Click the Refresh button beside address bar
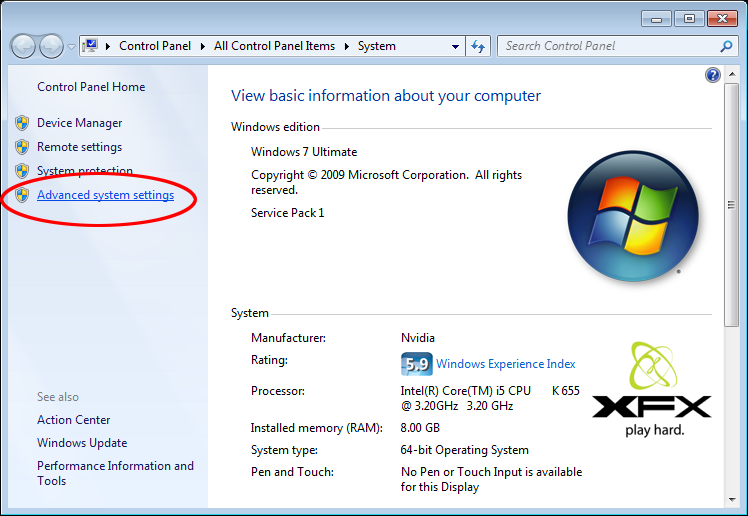Image resolution: width=748 pixels, height=516 pixels. point(478,46)
